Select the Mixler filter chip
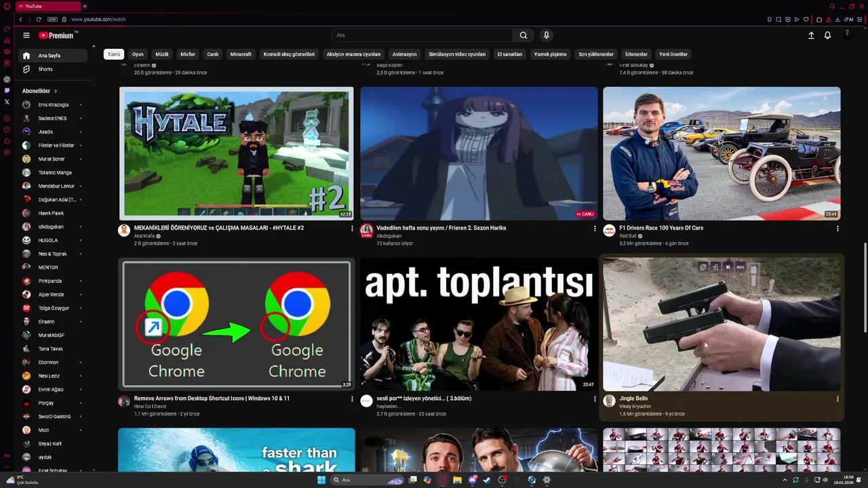Image resolution: width=868 pixels, height=488 pixels. pyautogui.click(x=188, y=54)
